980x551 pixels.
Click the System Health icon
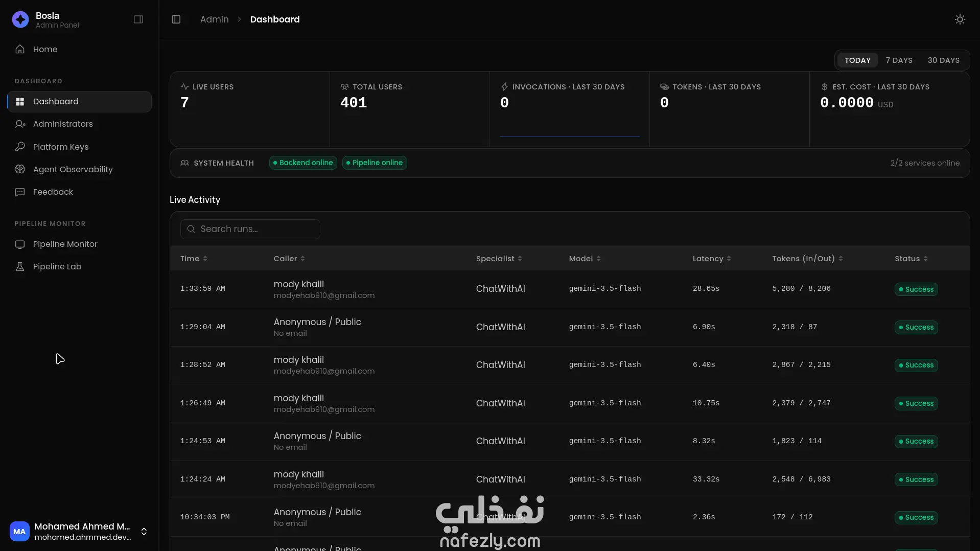click(x=184, y=163)
